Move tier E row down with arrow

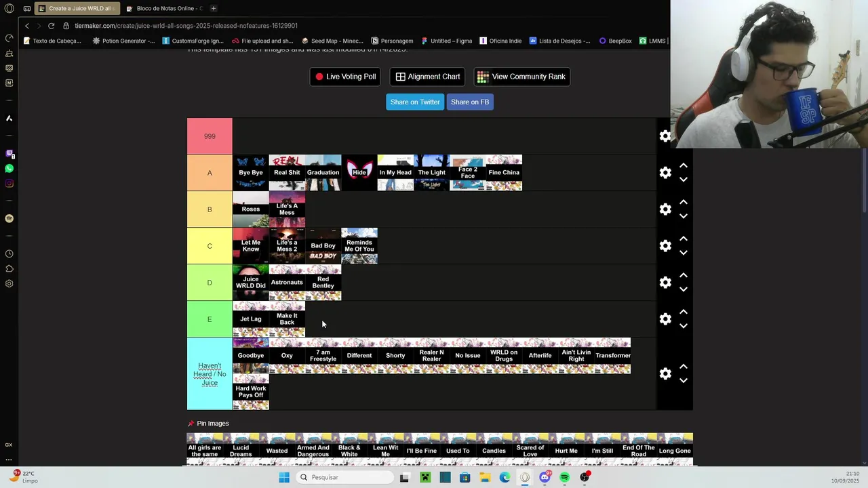click(x=684, y=326)
